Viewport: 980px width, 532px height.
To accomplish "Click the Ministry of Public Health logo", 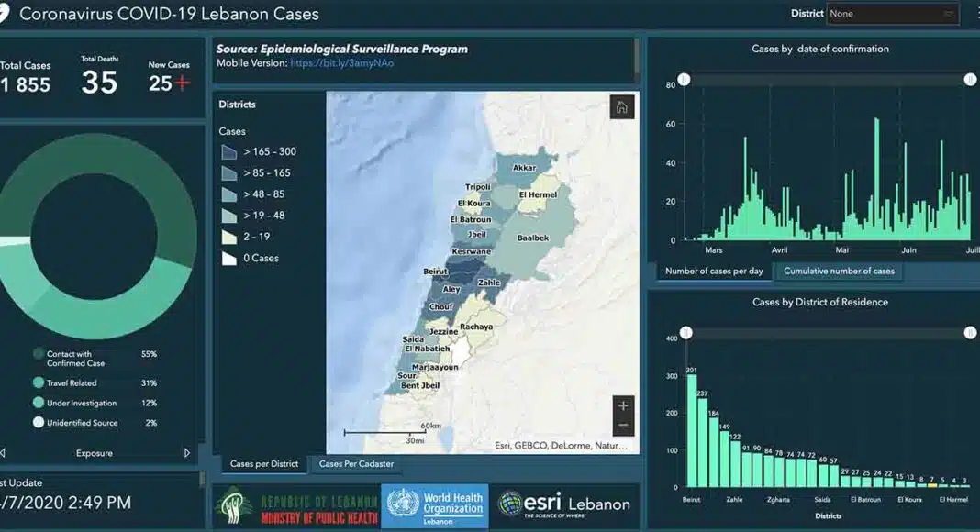I will (x=295, y=506).
